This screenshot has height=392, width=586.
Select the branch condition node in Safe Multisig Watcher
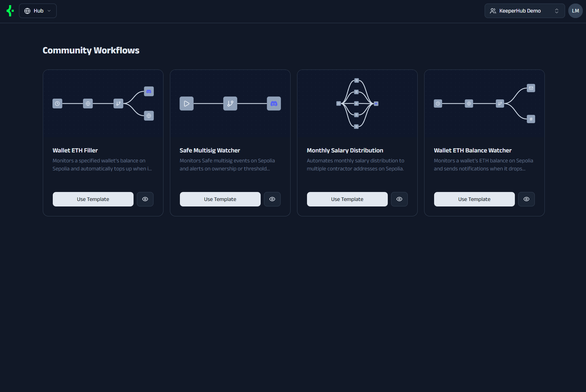click(x=230, y=103)
